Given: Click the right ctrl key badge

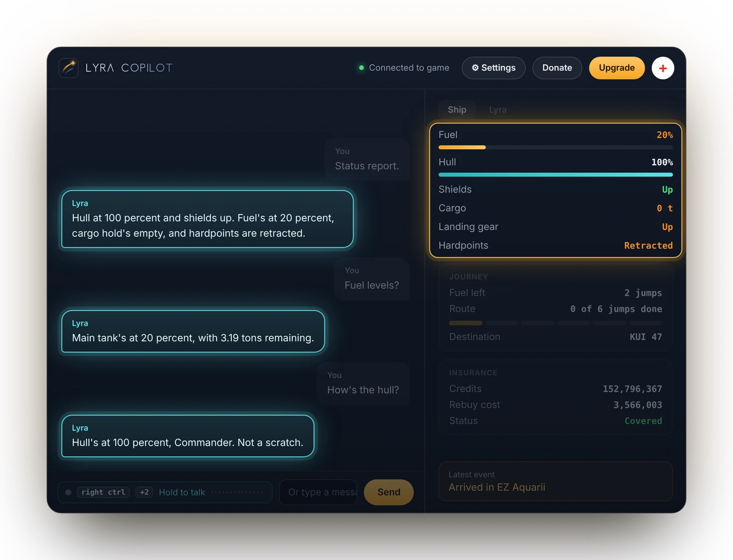Looking at the screenshot, I should 103,492.
